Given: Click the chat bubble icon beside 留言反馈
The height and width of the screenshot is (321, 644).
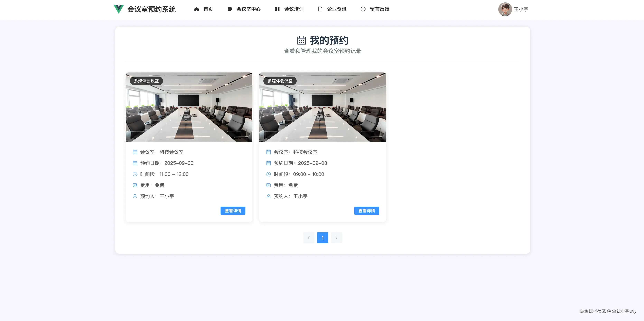Looking at the screenshot, I should coord(363,9).
